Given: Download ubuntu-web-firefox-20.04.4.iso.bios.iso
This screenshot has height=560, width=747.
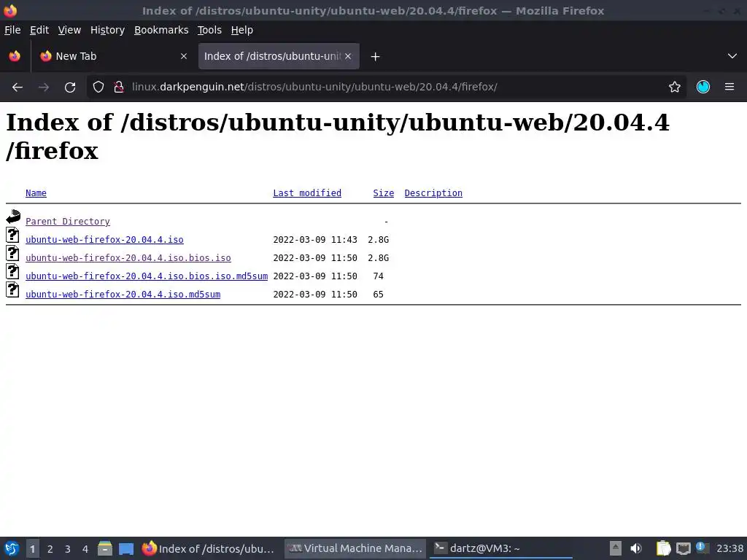Looking at the screenshot, I should (x=128, y=257).
